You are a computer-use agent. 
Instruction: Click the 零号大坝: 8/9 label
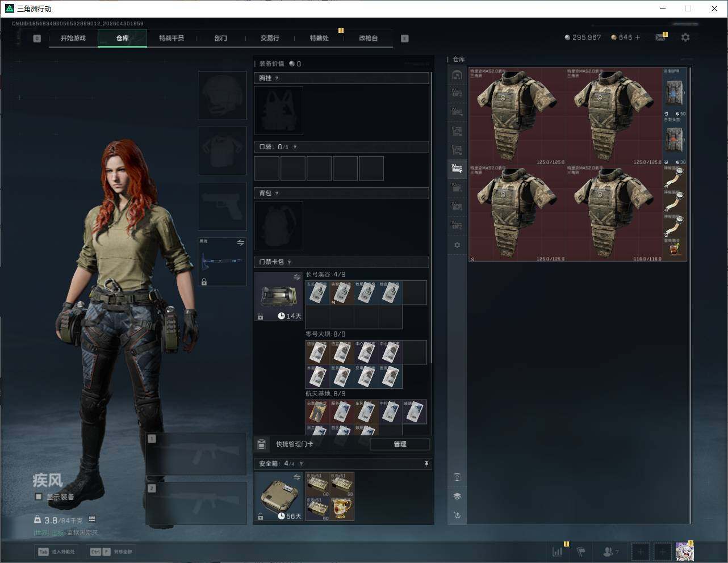[x=325, y=334]
